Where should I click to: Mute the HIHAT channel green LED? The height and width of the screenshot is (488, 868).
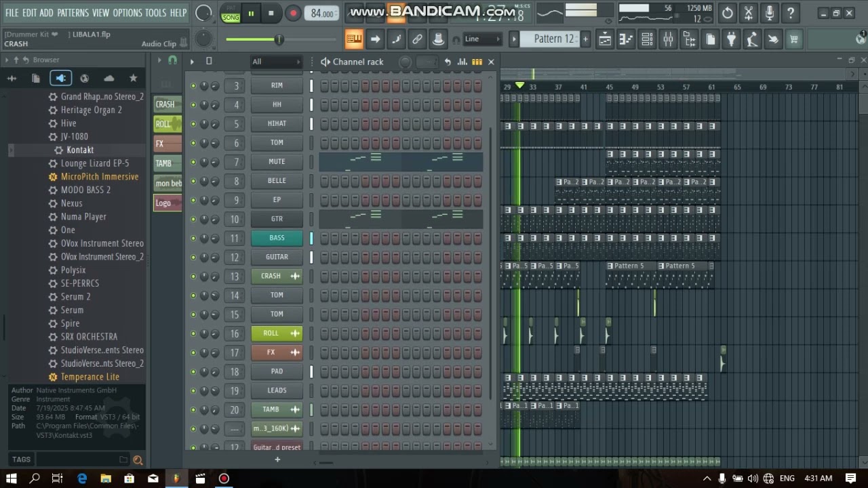click(193, 124)
